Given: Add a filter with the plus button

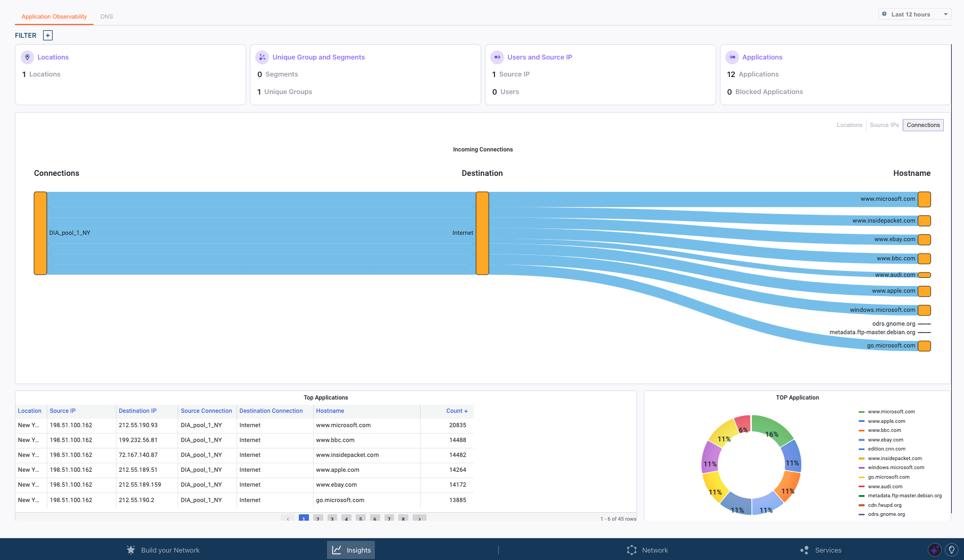Looking at the screenshot, I should tap(48, 36).
